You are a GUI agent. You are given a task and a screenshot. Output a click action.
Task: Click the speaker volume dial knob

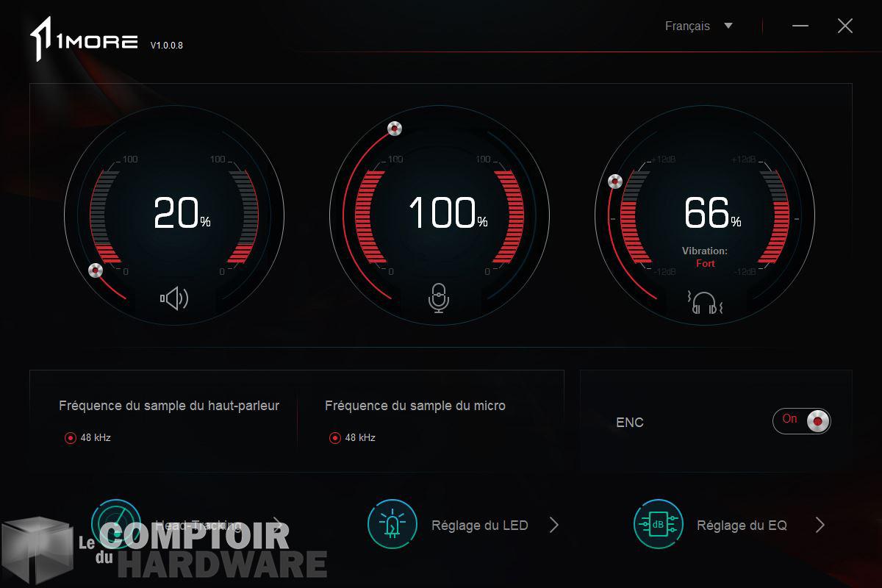click(x=95, y=271)
